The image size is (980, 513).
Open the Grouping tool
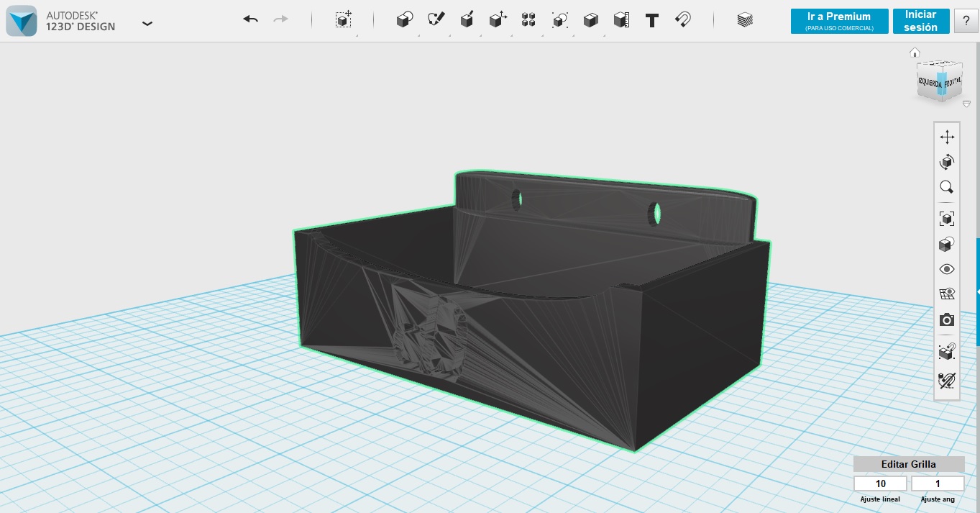560,20
